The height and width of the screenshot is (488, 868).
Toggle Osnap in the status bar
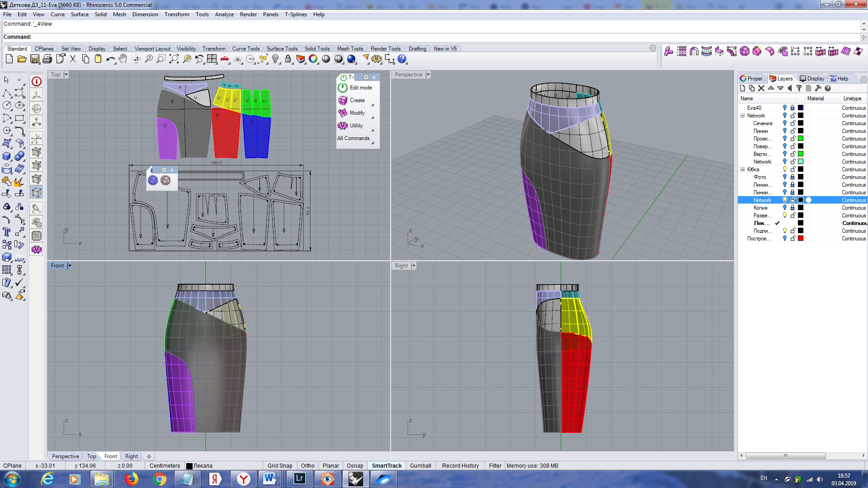(x=355, y=466)
